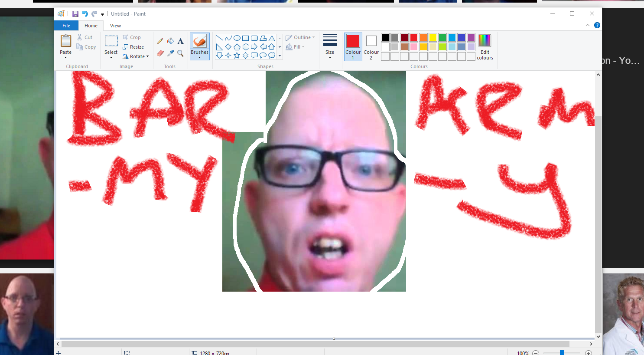Select Colour 1 swatch
This screenshot has width=644, height=355.
pyautogui.click(x=353, y=46)
